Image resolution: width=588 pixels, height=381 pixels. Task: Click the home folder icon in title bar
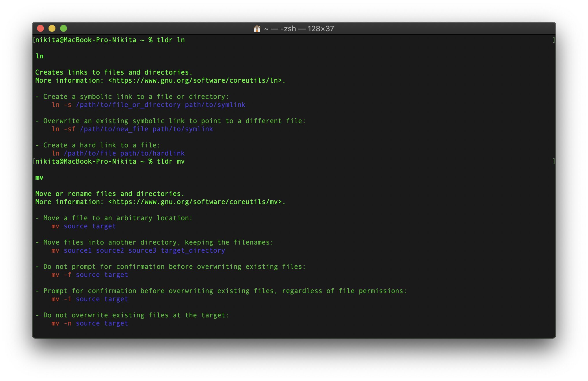point(257,29)
